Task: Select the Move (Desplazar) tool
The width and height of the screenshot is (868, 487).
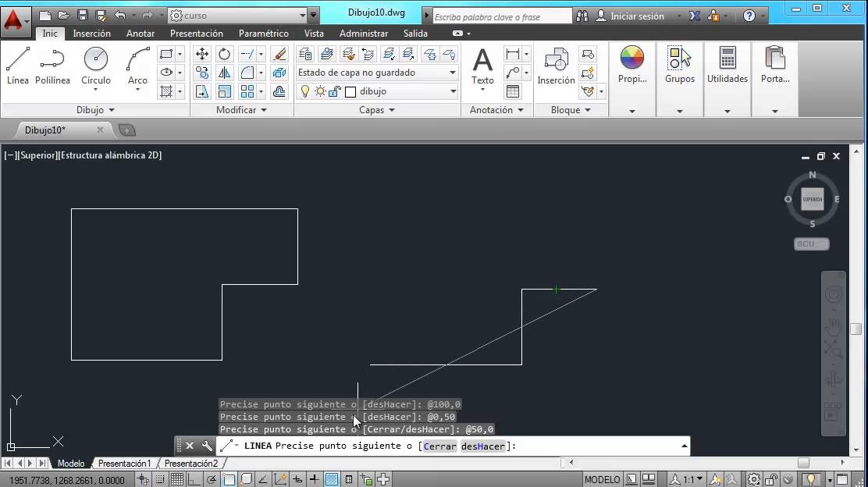Action: [202, 54]
